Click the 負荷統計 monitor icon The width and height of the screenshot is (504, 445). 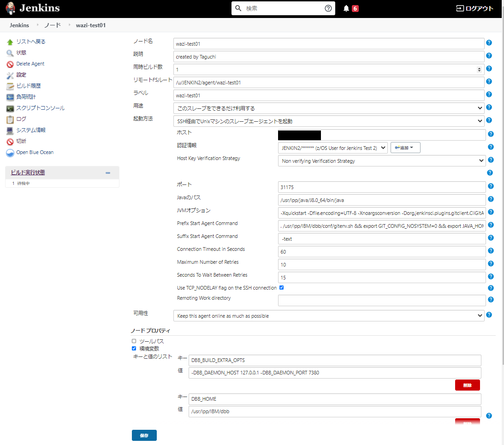10,97
